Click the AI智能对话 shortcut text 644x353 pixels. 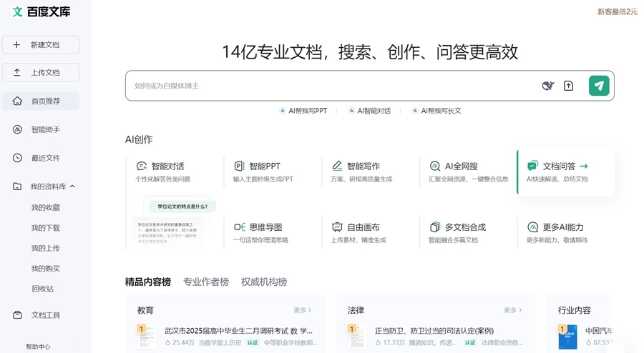[x=374, y=111]
